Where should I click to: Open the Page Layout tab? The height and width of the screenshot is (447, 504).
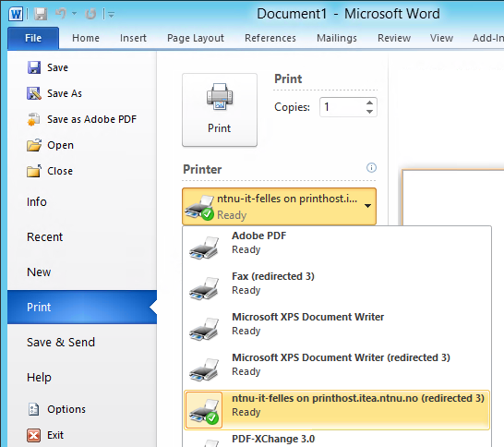(x=196, y=38)
